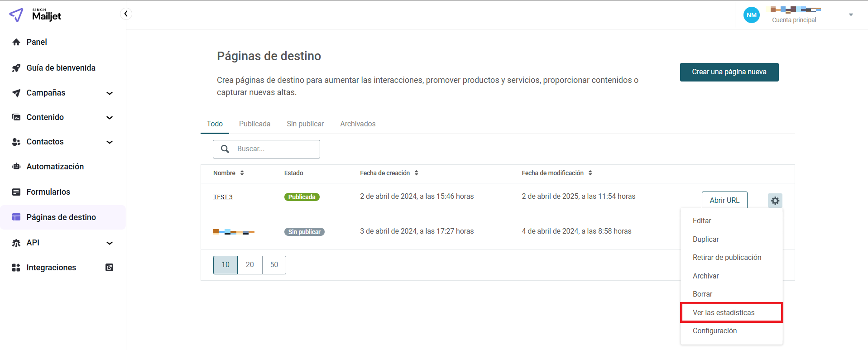
Task: Show 50 results per page
Action: 274,265
